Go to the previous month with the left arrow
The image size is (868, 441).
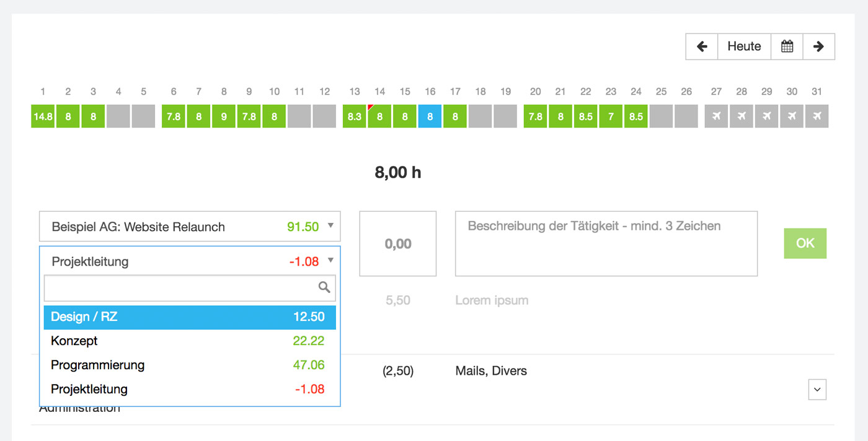point(702,46)
